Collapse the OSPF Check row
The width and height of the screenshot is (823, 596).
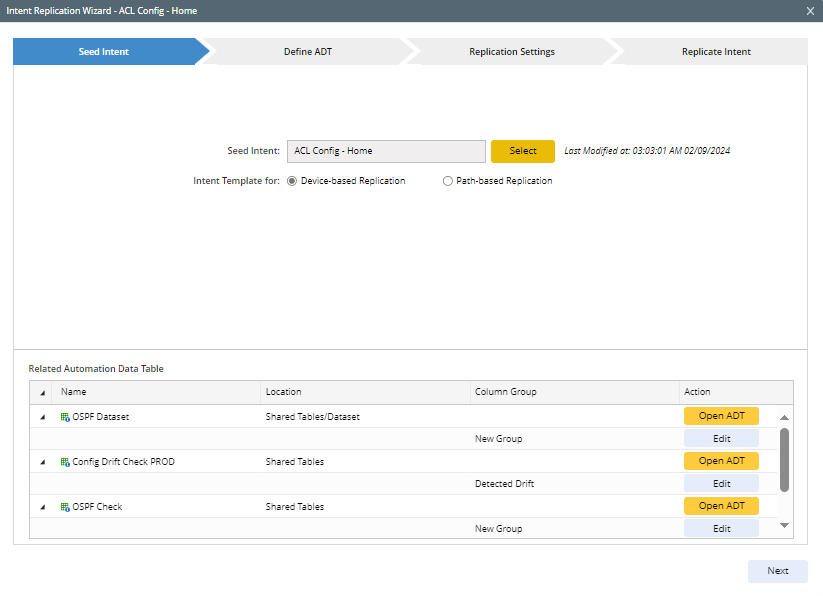(x=42, y=507)
